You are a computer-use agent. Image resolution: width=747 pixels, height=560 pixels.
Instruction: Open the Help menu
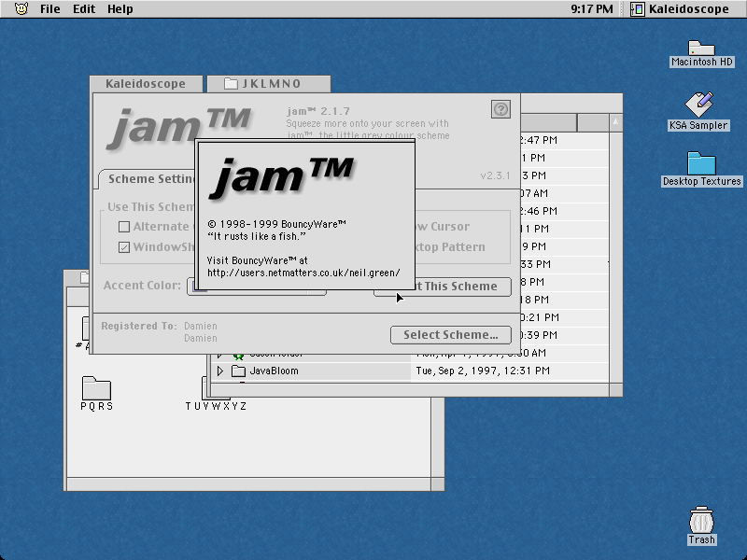point(120,9)
